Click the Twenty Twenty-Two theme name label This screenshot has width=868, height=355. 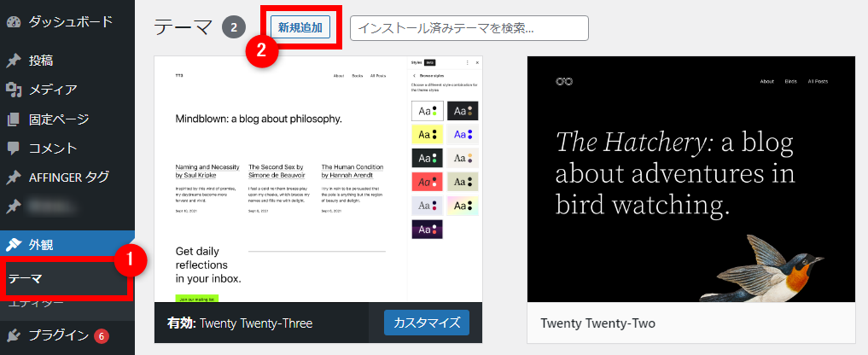pyautogui.click(x=597, y=323)
